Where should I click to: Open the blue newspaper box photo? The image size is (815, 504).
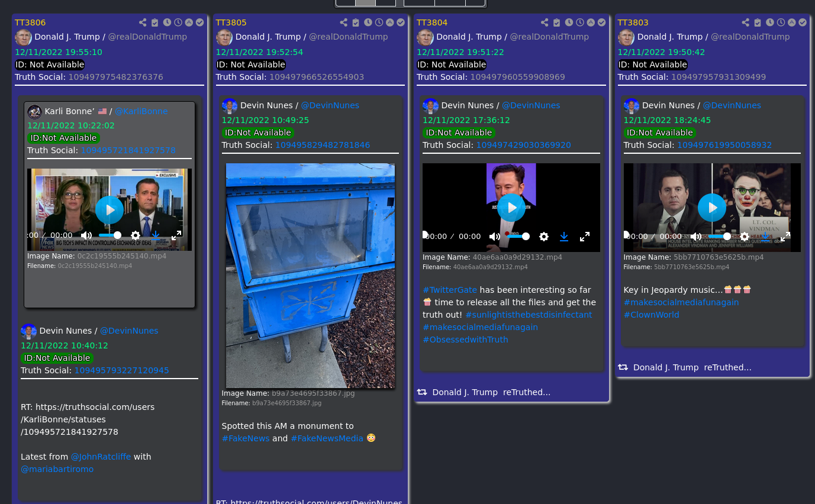point(310,276)
